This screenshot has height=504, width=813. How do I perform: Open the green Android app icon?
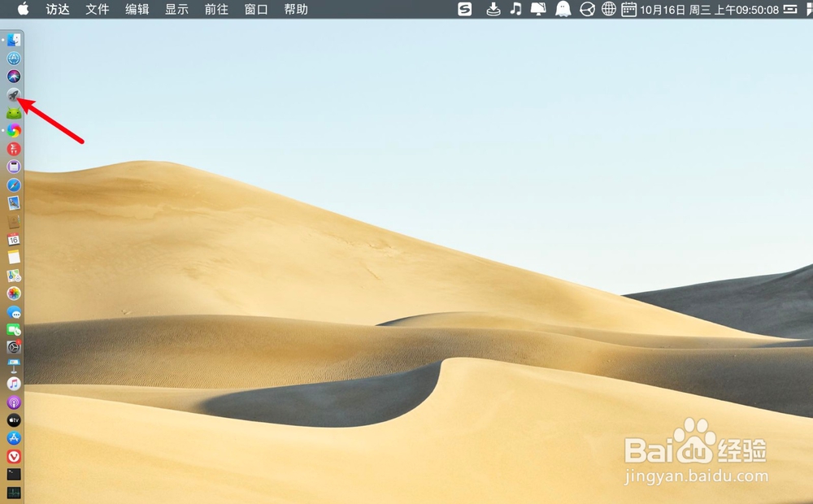tap(14, 112)
